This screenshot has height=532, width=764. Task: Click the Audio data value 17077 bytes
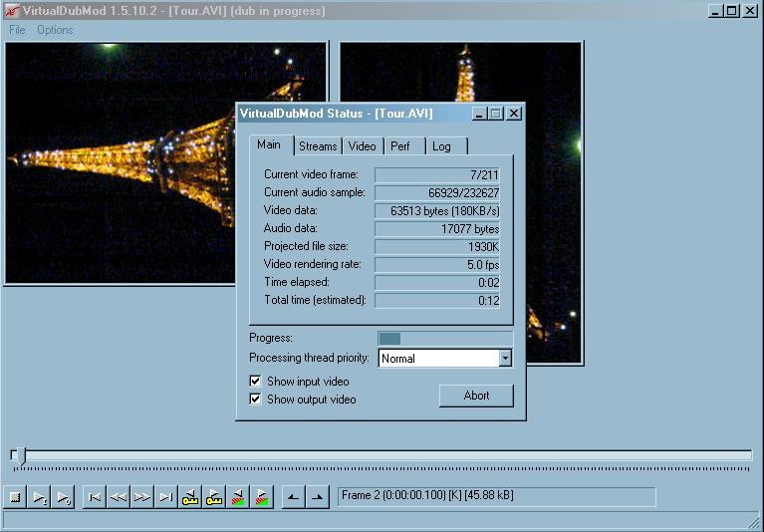tap(437, 229)
